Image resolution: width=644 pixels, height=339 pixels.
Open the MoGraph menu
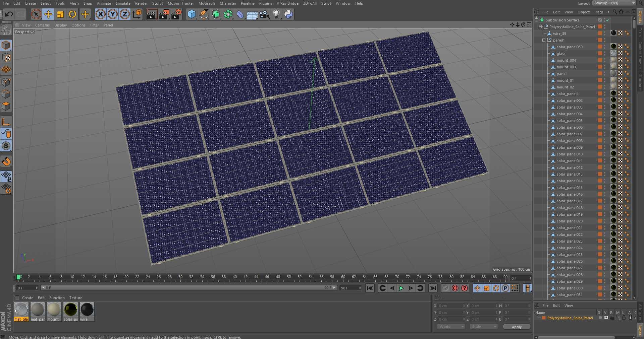pos(207,3)
